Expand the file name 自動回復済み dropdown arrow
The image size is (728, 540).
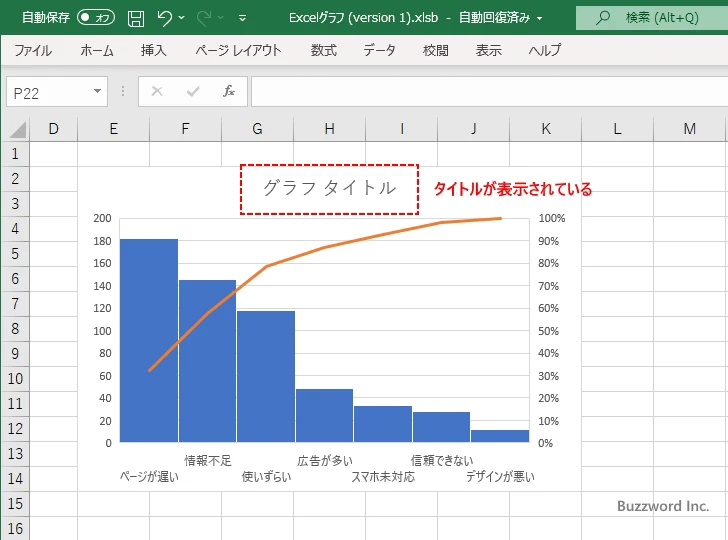540,19
